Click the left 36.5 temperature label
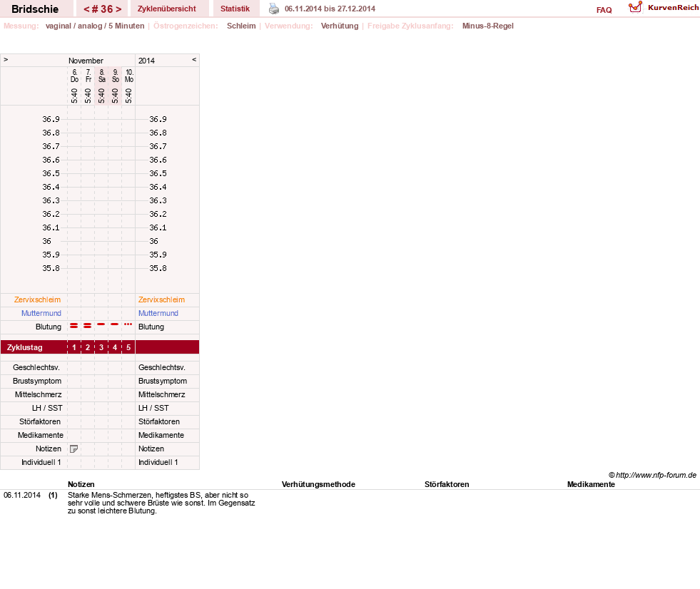Screen dimensions: 700x589 click(51, 173)
